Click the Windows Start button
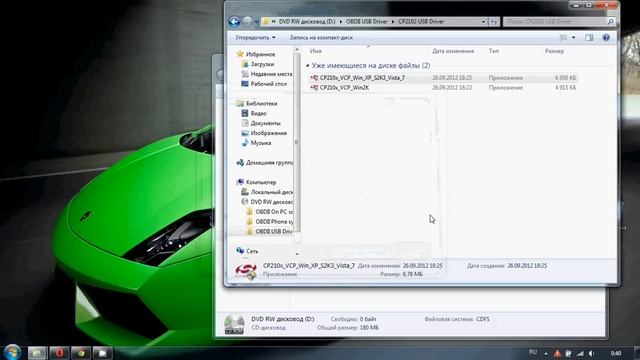The width and height of the screenshot is (640, 360). pos(12,352)
